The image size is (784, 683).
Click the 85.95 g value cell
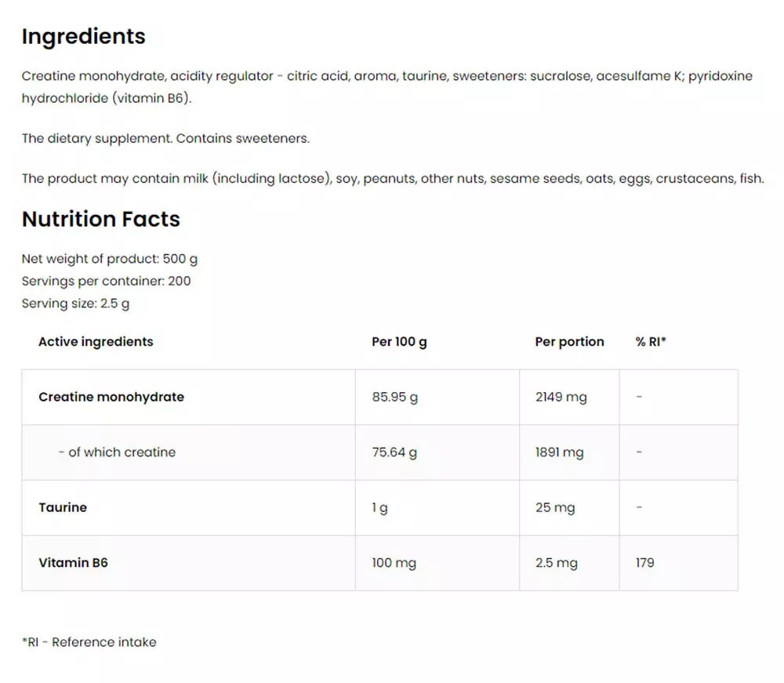pyautogui.click(x=394, y=398)
